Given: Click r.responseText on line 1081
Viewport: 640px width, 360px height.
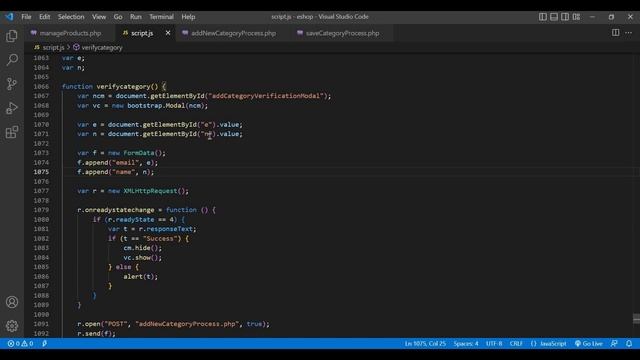Looking at the screenshot, I should [165, 229].
